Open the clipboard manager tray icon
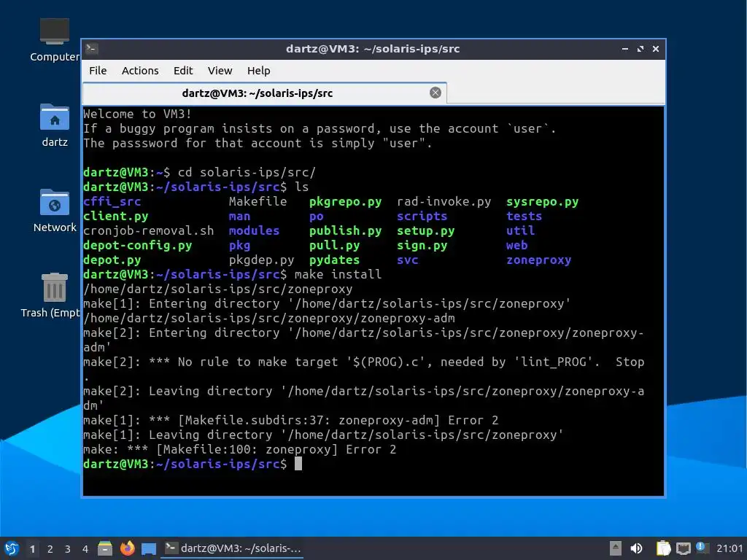 click(x=663, y=548)
